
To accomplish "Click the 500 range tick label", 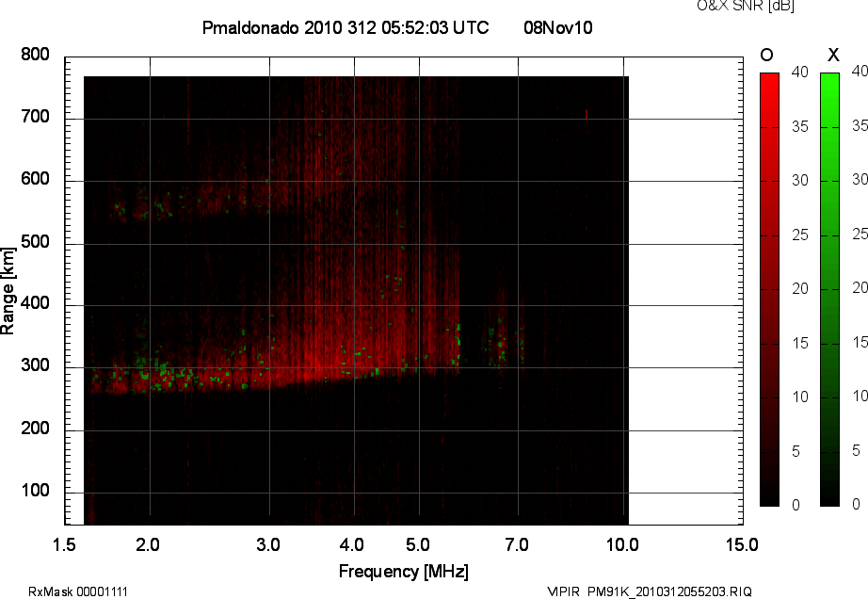I will point(35,242).
